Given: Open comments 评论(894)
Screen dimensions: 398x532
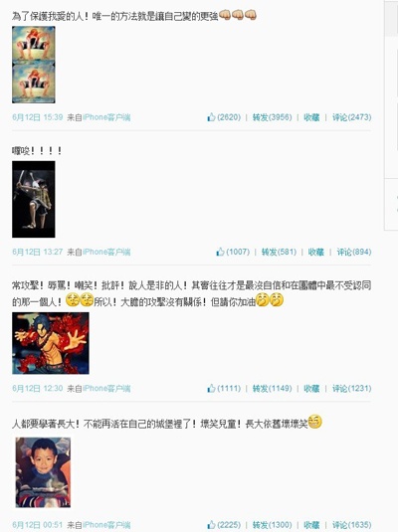Looking at the screenshot, I should click(x=354, y=252).
